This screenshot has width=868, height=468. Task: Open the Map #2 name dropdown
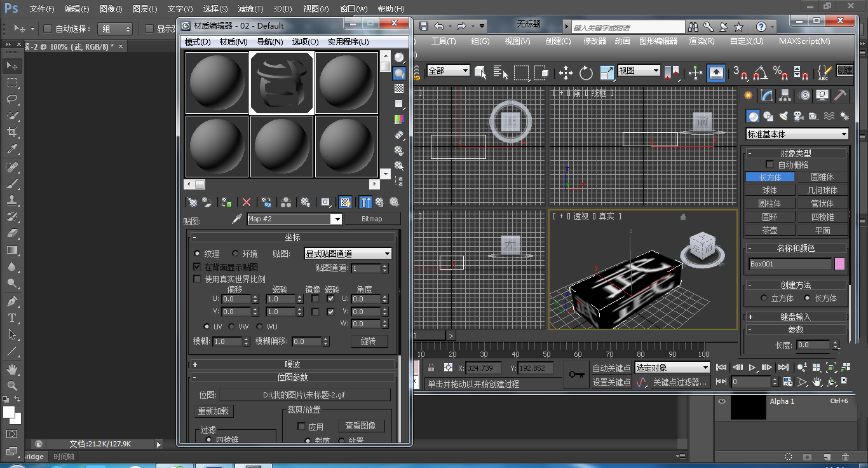337,219
